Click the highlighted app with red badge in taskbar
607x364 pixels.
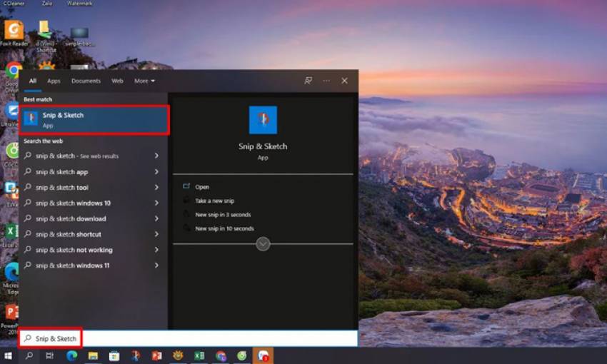264,355
